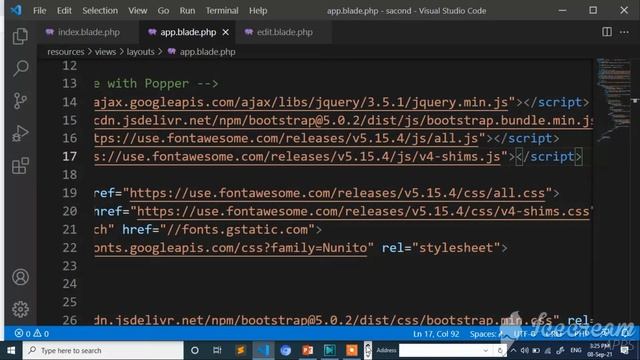This screenshot has width=640, height=360.
Task: Click the v4-shims.js URL on line 17
Action: [x=297, y=157]
